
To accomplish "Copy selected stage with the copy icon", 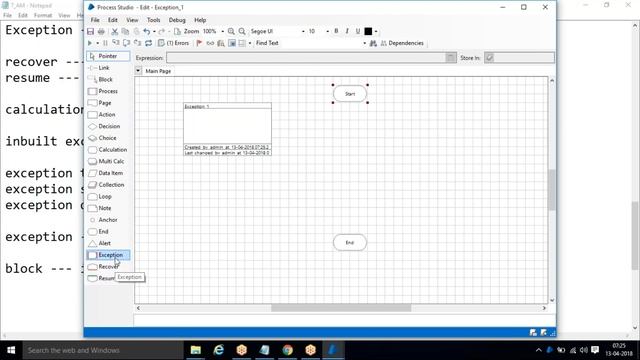I will [x=125, y=31].
